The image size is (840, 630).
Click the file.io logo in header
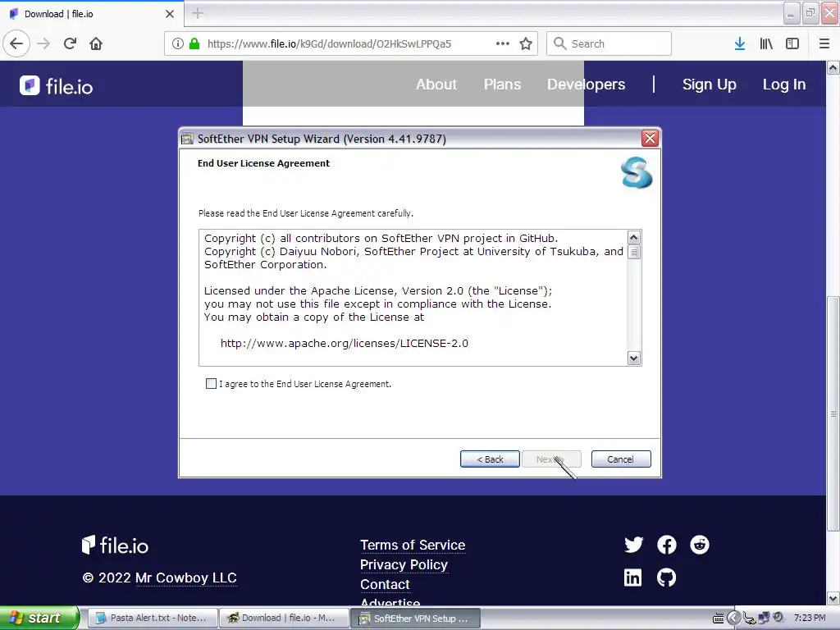pyautogui.click(x=57, y=85)
